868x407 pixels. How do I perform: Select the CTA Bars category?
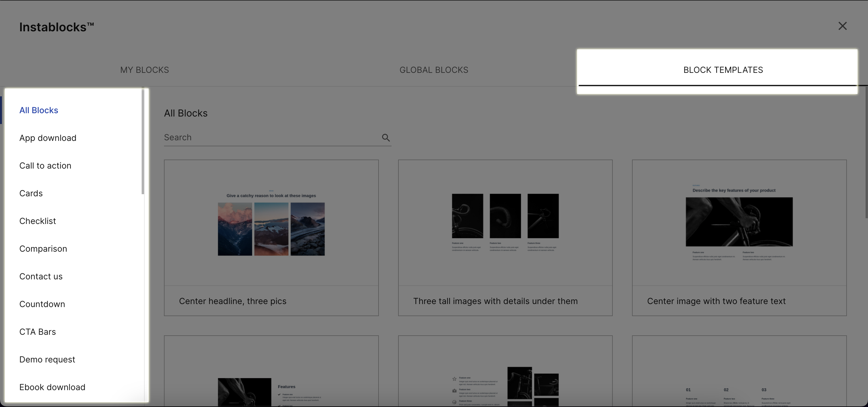(x=37, y=332)
